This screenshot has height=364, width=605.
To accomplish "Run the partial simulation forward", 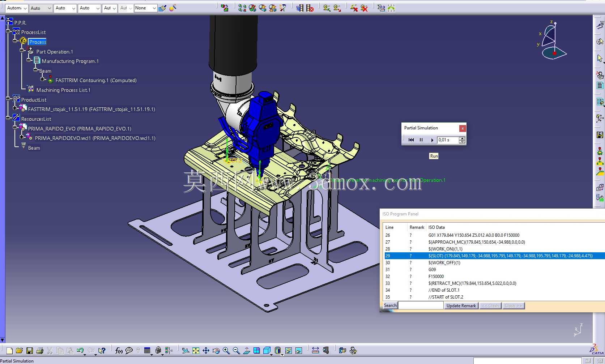I will coord(432,140).
